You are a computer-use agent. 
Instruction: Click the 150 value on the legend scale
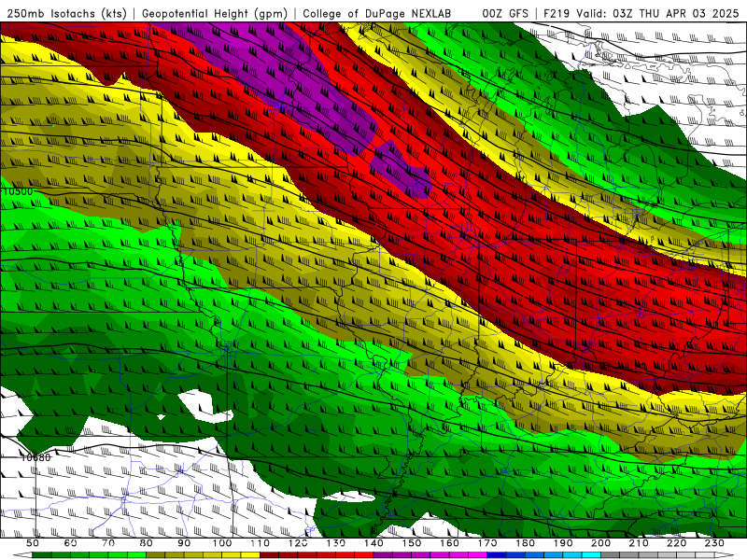pyautogui.click(x=412, y=543)
